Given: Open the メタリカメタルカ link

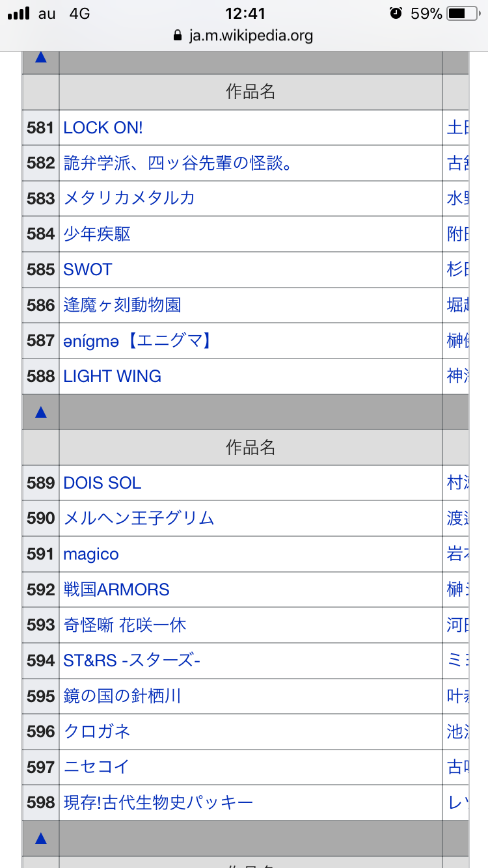Looking at the screenshot, I should click(x=129, y=198).
